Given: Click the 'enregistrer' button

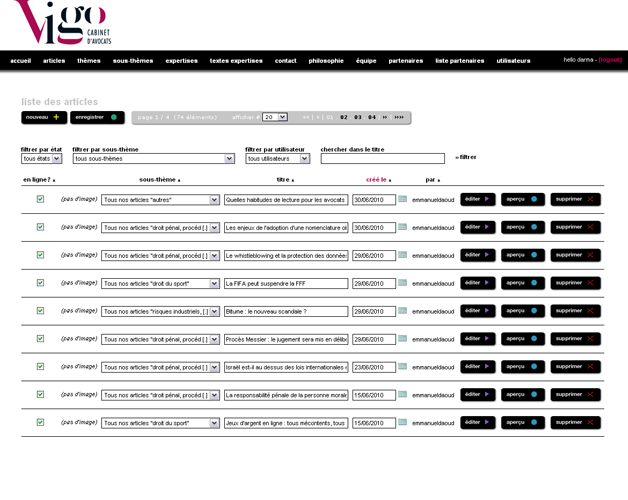Looking at the screenshot, I should [x=97, y=117].
